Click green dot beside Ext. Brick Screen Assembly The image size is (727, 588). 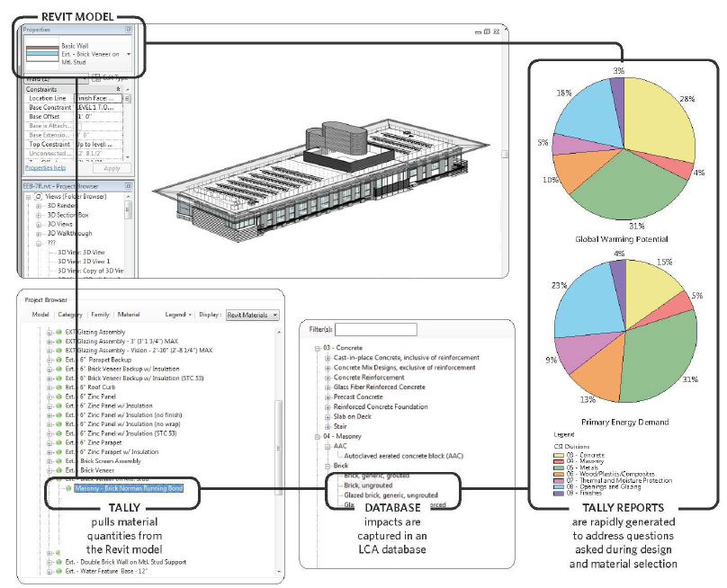(59, 460)
